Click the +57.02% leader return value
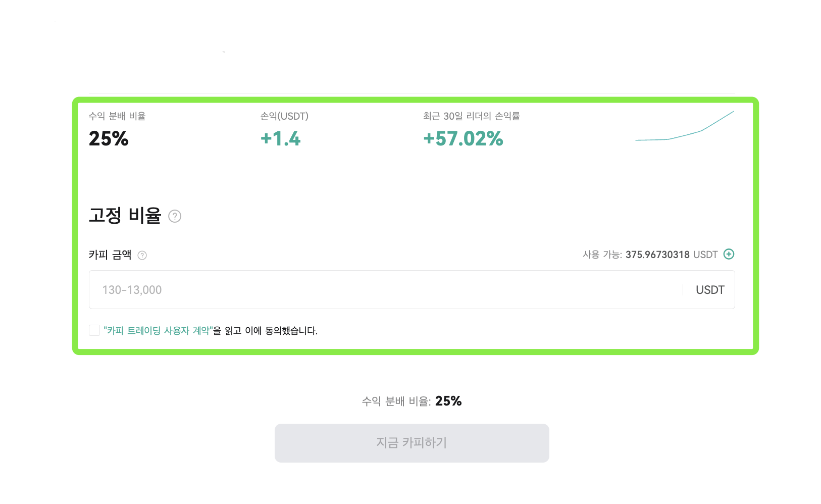 463,139
